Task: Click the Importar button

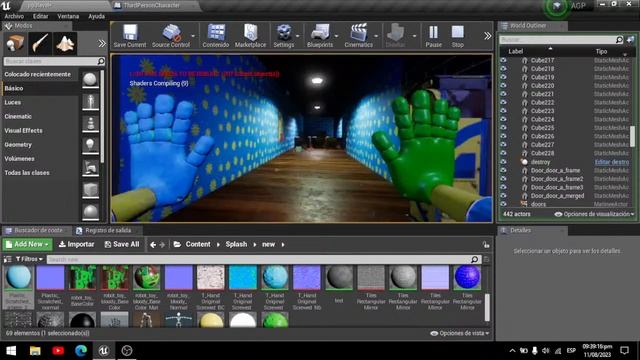Action: pos(76,244)
